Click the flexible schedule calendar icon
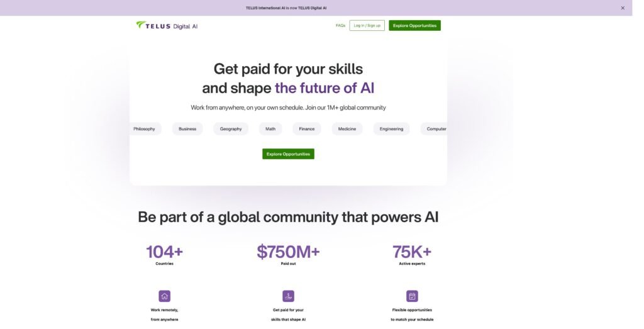 412,296
